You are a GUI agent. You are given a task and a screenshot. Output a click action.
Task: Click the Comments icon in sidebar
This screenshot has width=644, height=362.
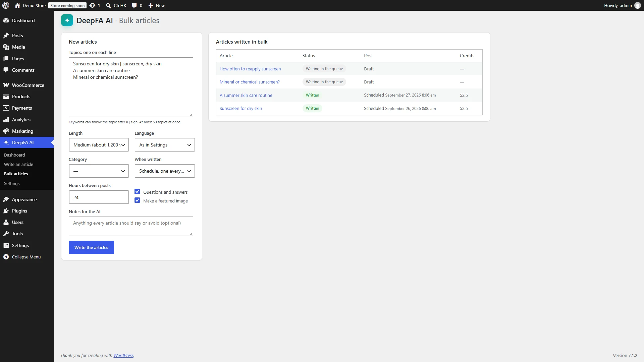(6, 70)
